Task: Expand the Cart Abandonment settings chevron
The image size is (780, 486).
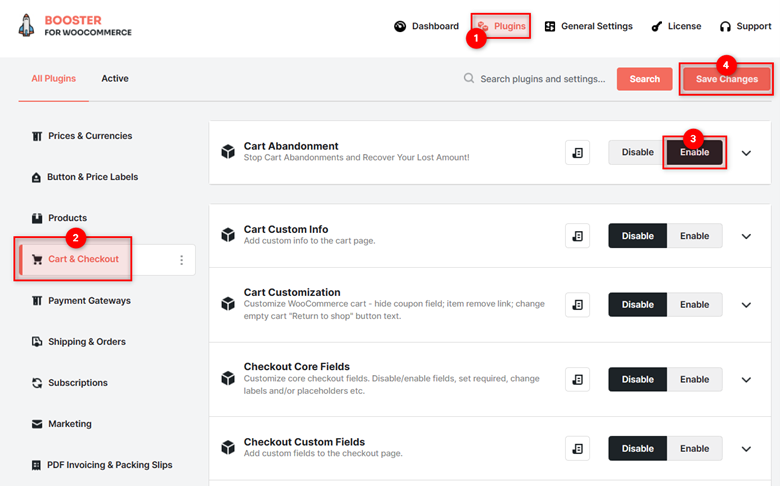Action: pos(746,153)
